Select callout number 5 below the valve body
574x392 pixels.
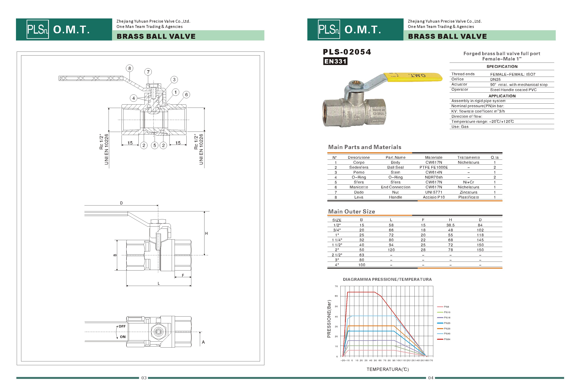click(155, 145)
